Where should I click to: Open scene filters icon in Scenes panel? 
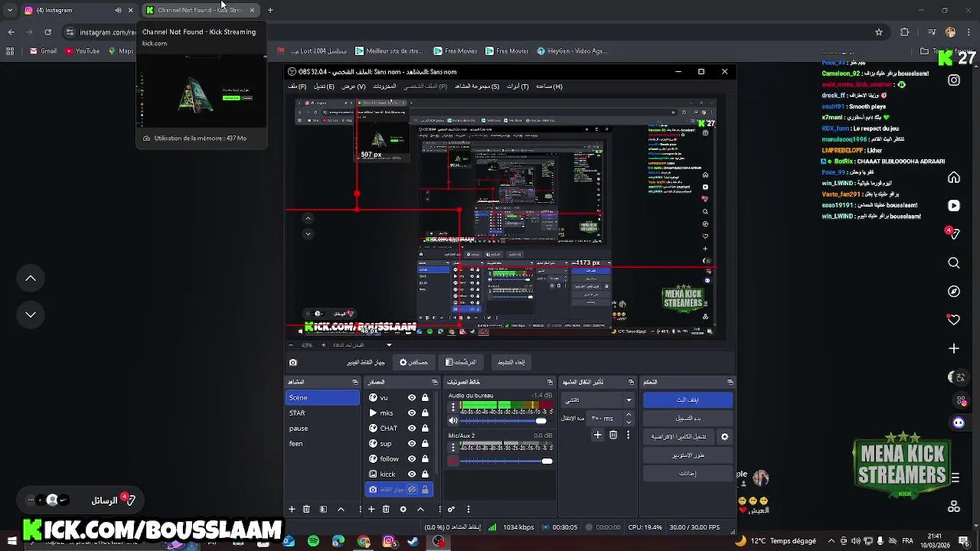[x=323, y=509]
